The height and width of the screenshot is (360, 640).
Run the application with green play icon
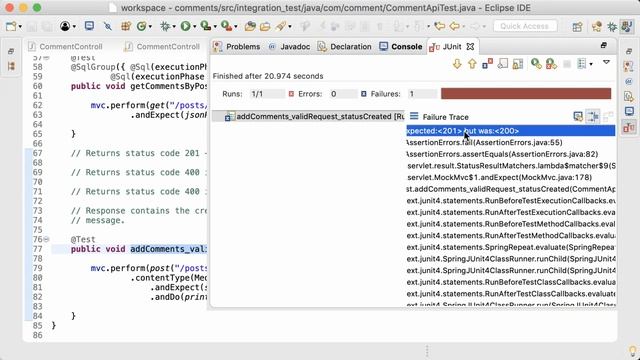pos(185,27)
